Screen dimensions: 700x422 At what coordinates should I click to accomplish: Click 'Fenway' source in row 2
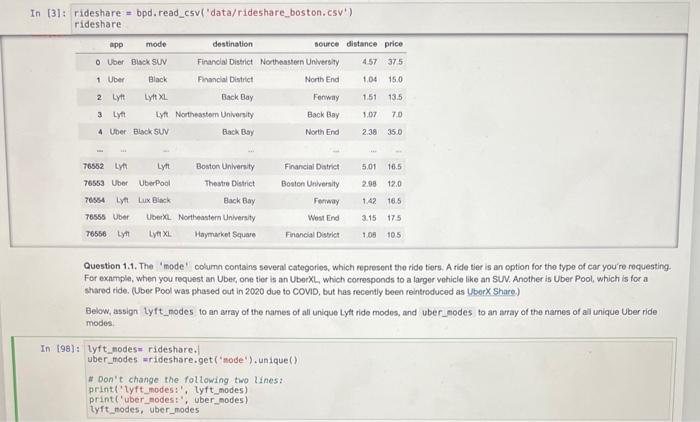point(326,97)
